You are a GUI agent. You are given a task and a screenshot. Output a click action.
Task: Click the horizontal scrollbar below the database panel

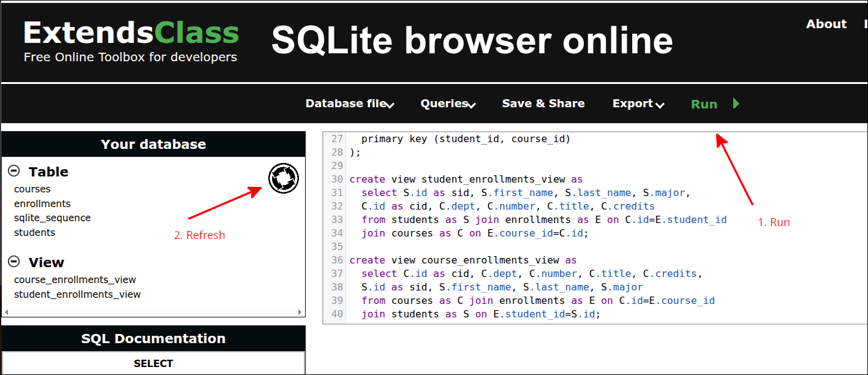tap(153, 313)
